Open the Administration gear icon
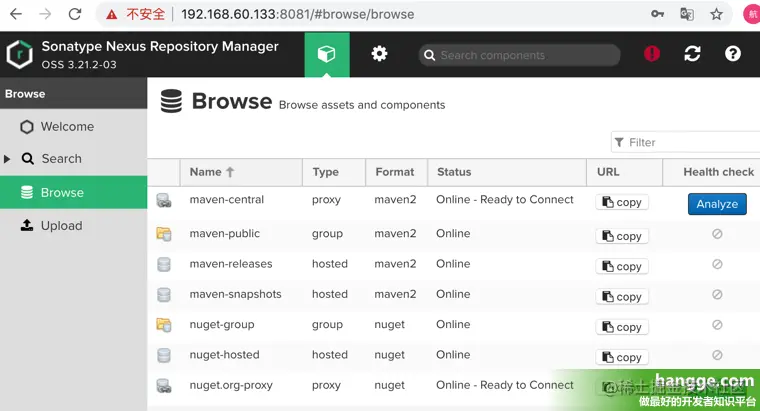 (x=379, y=54)
